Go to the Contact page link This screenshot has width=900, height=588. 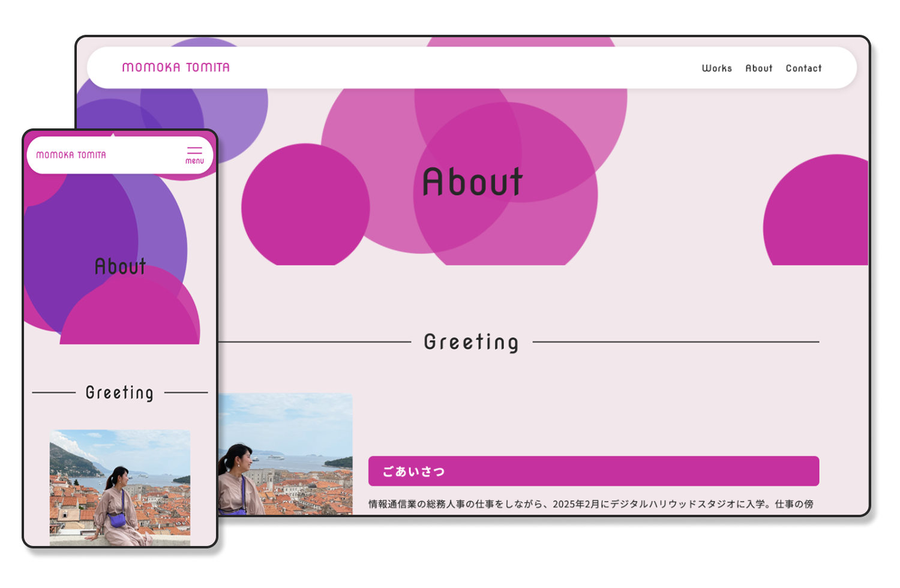(803, 68)
